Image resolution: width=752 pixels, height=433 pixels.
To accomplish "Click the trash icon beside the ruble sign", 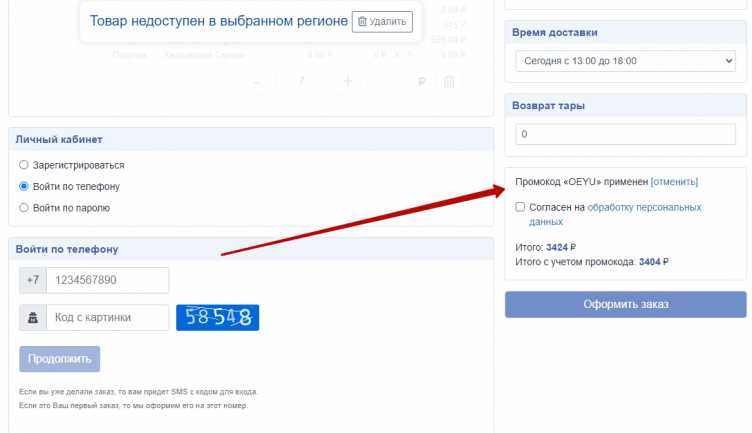I will coord(449,83).
